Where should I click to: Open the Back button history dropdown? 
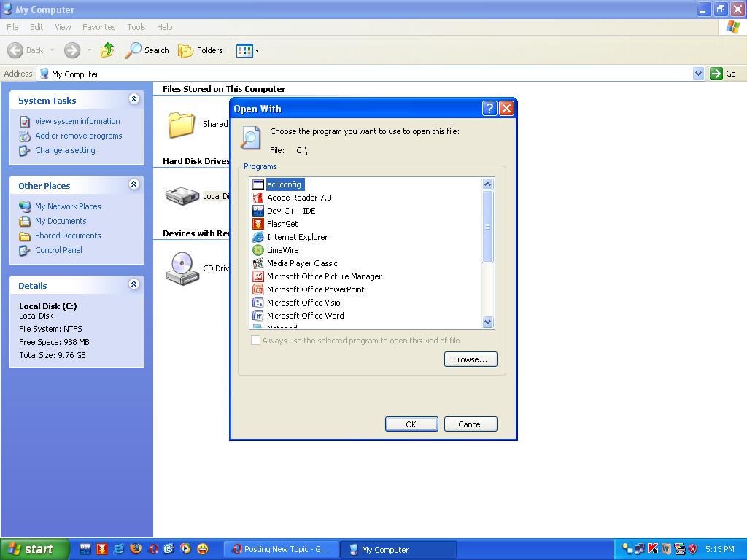52,50
